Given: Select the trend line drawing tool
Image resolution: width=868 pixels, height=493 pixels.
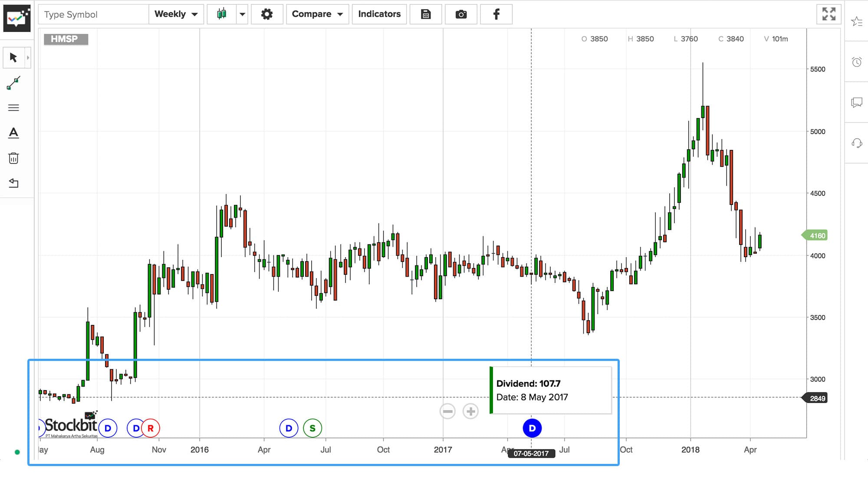Looking at the screenshot, I should pos(13,83).
